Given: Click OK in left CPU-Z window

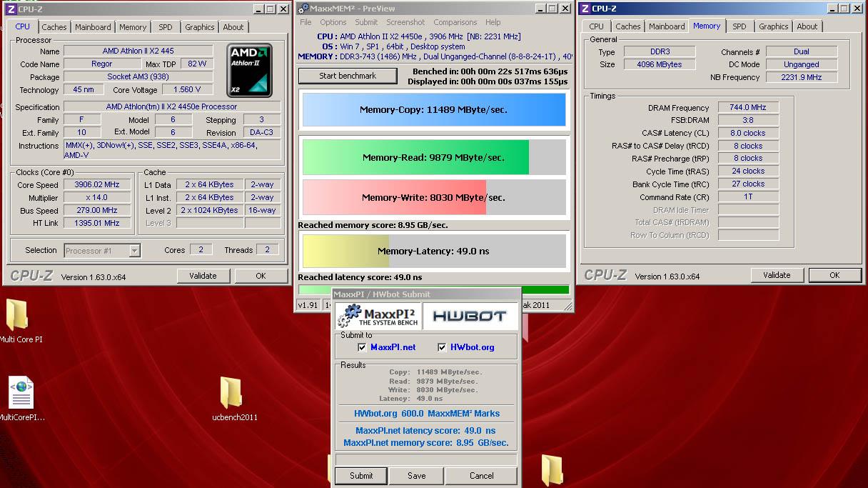Looking at the screenshot, I should tap(261, 276).
